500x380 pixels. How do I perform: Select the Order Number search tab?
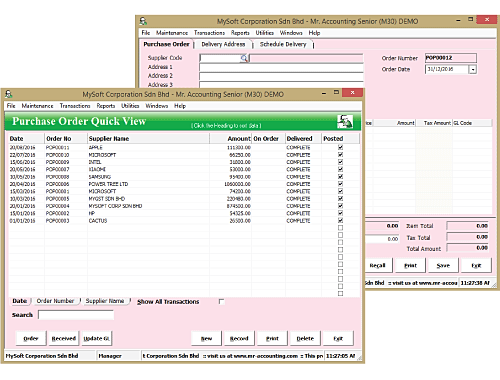(55, 301)
